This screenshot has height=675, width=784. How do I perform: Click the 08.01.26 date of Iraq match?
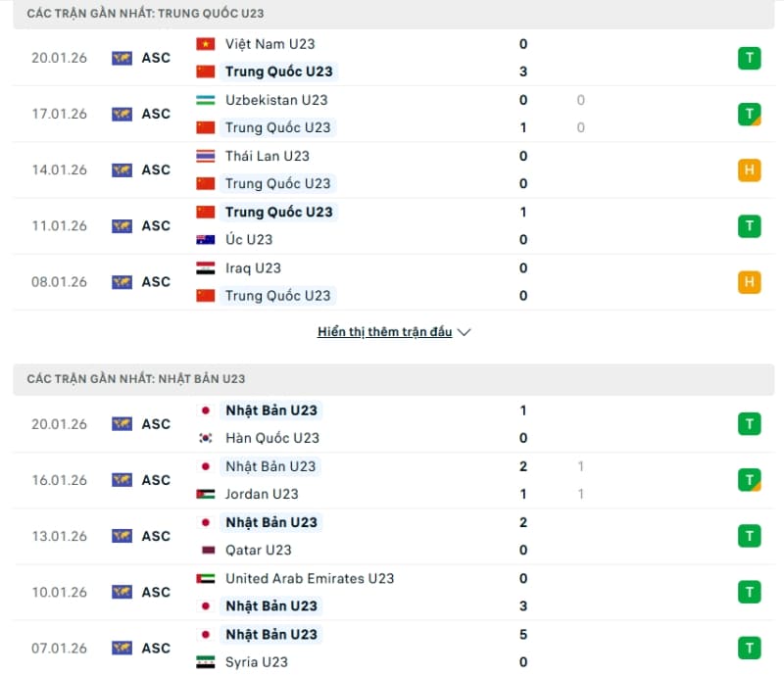tap(59, 281)
